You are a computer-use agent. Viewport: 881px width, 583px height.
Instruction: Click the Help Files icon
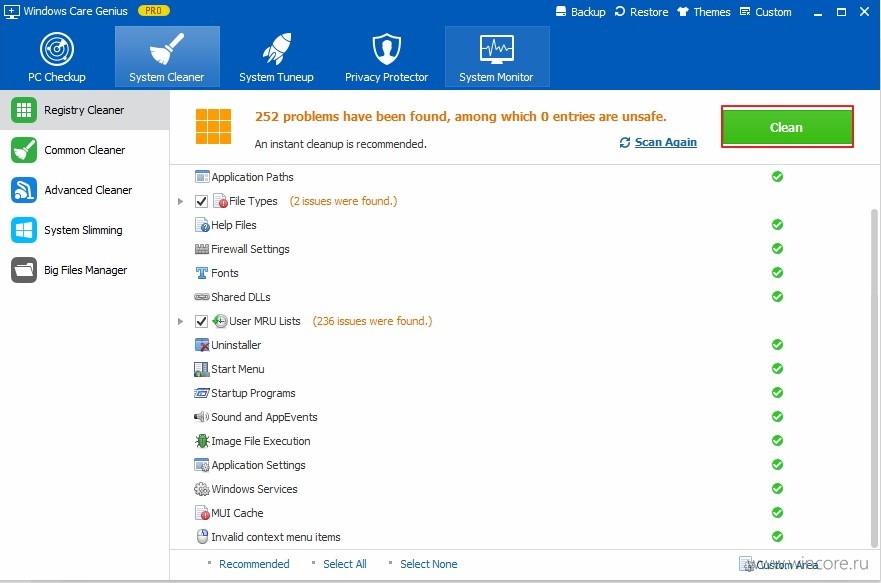point(202,225)
